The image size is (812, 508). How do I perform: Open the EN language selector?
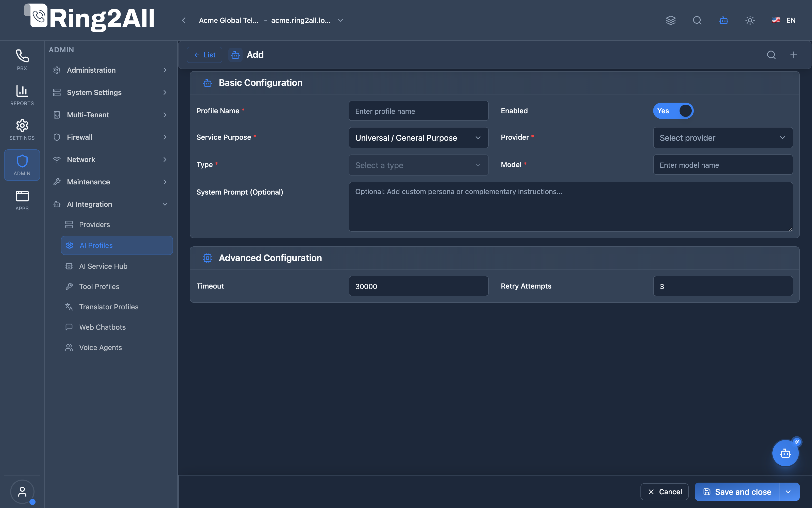click(784, 21)
